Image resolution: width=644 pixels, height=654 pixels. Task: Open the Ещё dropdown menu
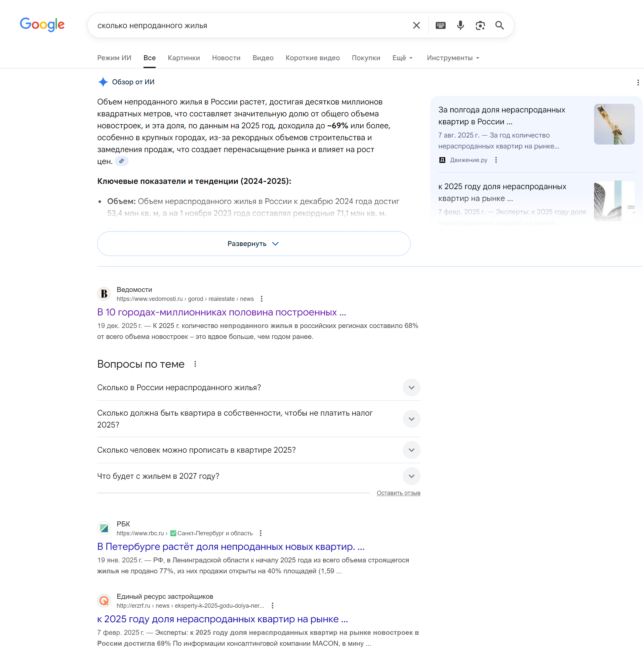pyautogui.click(x=402, y=58)
